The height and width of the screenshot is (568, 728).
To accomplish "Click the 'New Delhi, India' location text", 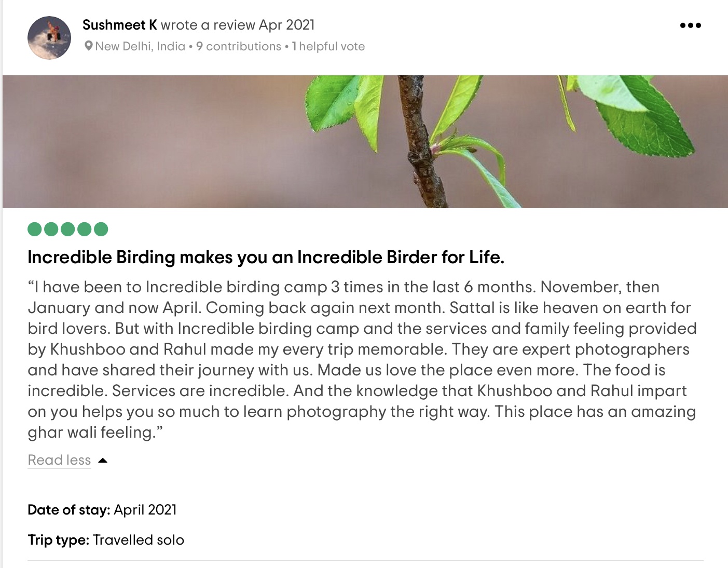I will pos(140,46).
